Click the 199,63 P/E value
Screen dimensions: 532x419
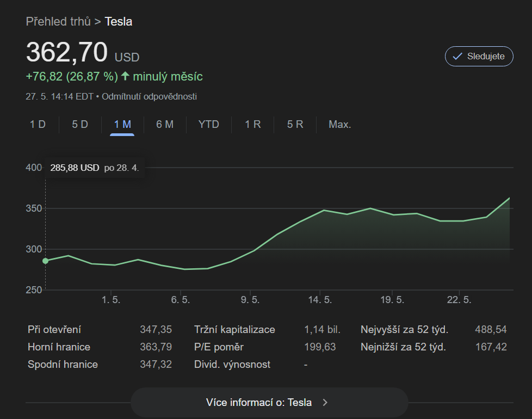[320, 347]
